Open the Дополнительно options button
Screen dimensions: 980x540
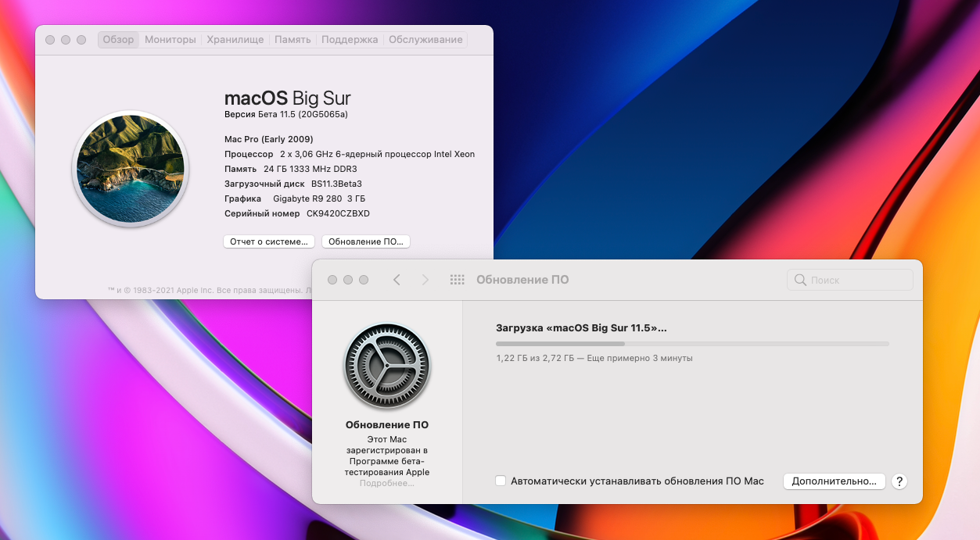[x=835, y=481]
